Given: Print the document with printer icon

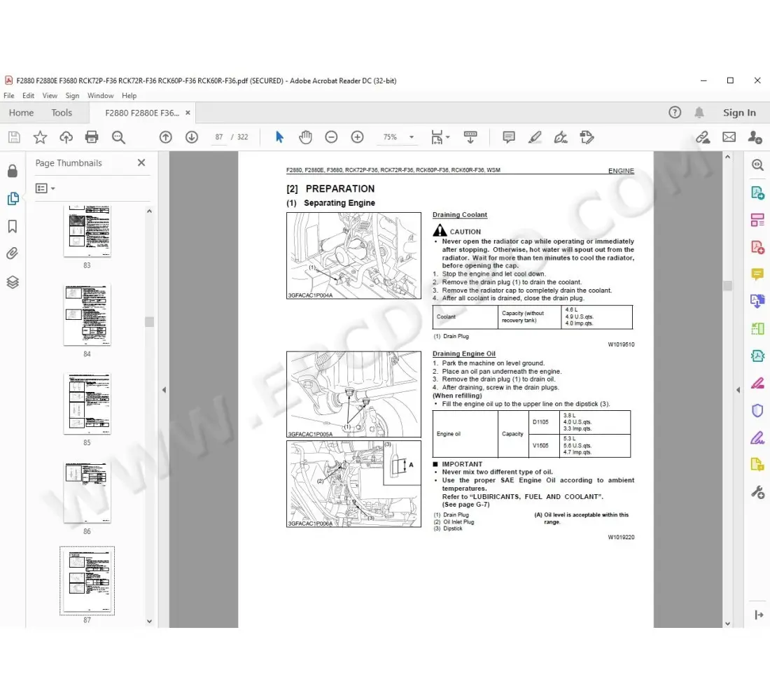Looking at the screenshot, I should (x=92, y=137).
